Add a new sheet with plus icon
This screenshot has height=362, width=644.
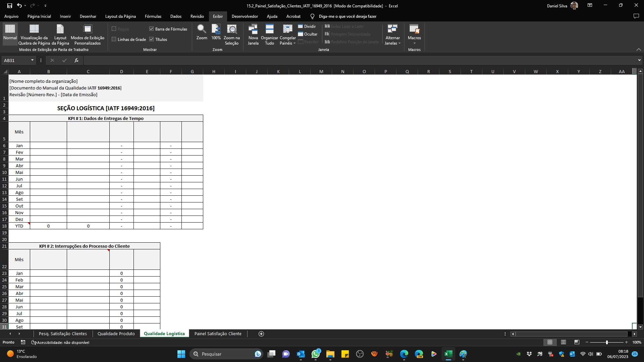[x=261, y=334]
